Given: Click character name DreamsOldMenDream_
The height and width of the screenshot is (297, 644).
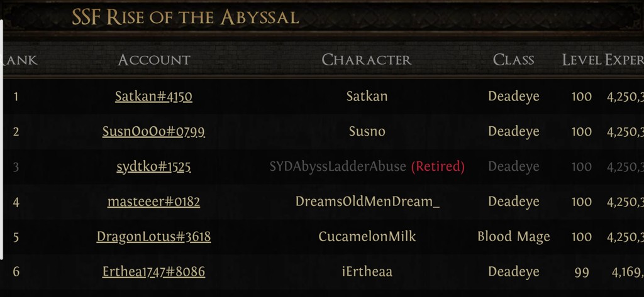Looking at the screenshot, I should pyautogui.click(x=367, y=202).
